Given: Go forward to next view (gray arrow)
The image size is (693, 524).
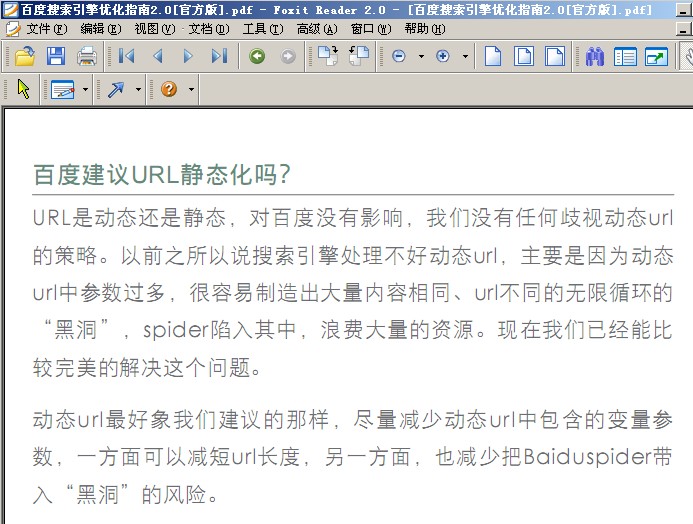Looking at the screenshot, I should (288, 56).
